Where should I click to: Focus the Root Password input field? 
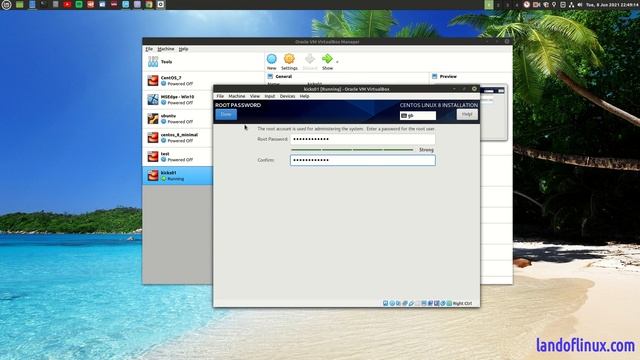tap(362, 139)
